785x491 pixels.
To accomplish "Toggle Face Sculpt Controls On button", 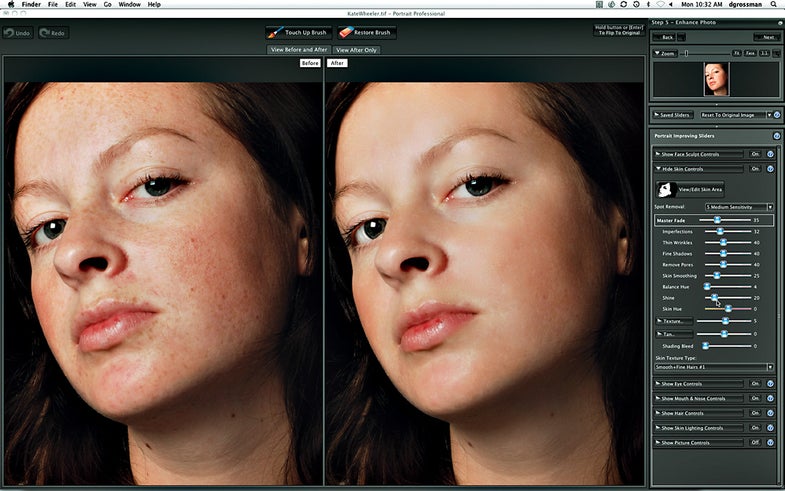I will [x=755, y=154].
